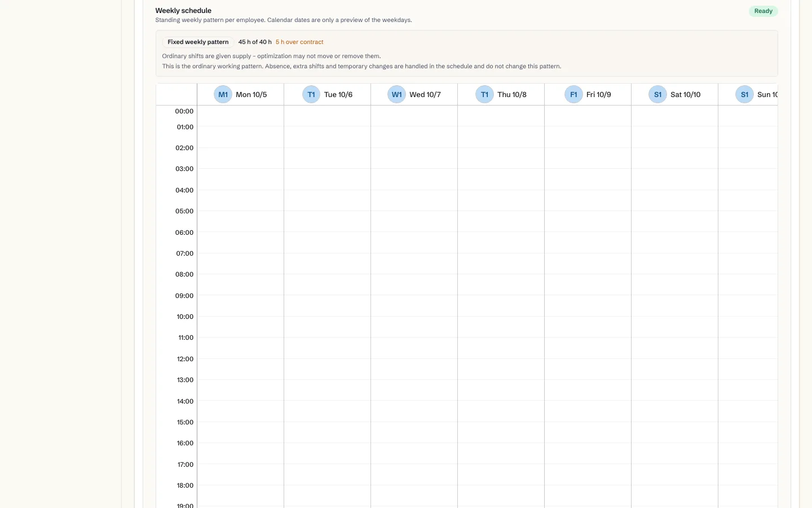Image resolution: width=812 pixels, height=508 pixels.
Task: Click the F1 badge for Friday
Action: pos(573,94)
